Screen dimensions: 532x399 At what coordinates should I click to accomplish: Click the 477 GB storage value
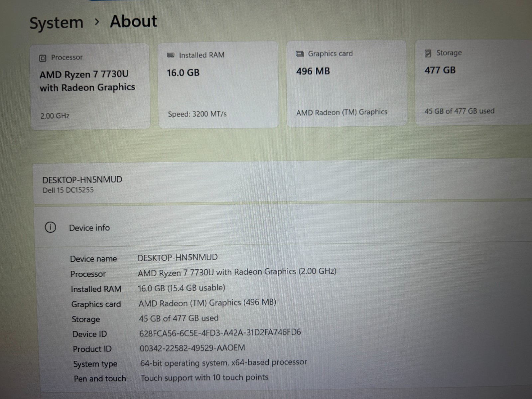pos(440,70)
